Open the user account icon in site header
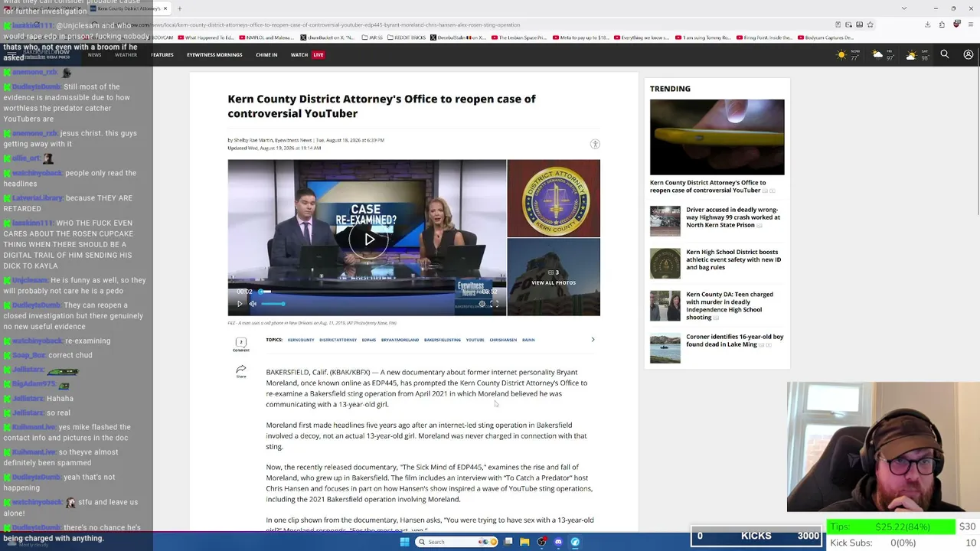Image resolution: width=980 pixels, height=551 pixels. [x=969, y=54]
